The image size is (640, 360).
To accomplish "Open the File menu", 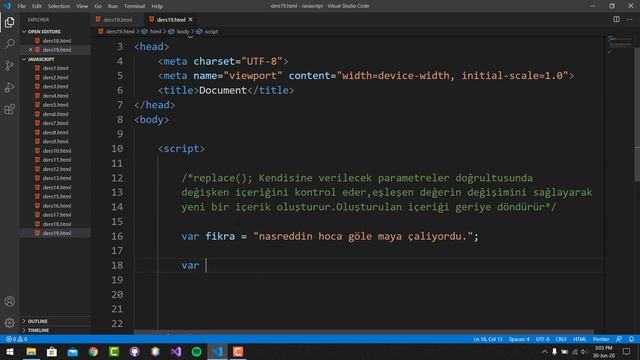I will [x=21, y=6].
